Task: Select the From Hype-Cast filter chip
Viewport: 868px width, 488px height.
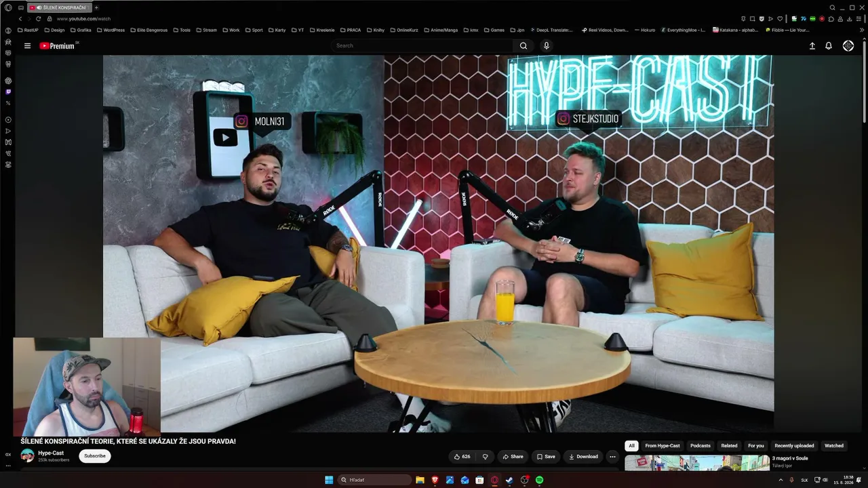Action: 663,446
